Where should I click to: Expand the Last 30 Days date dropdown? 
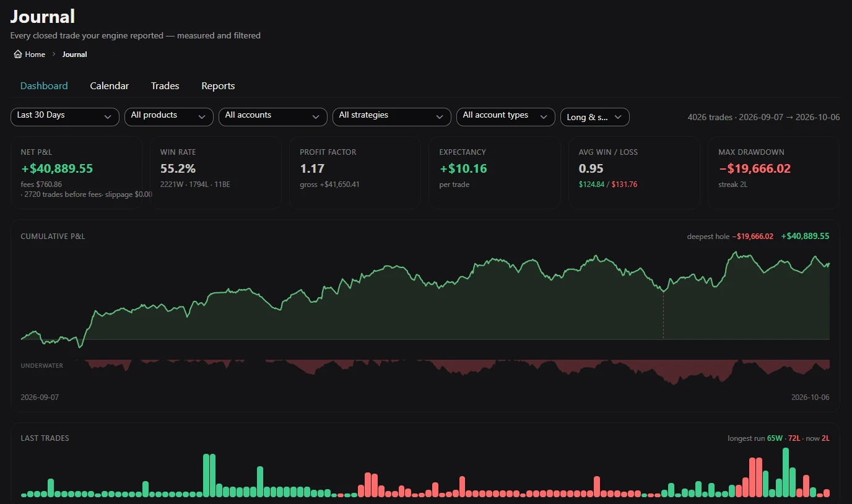(65, 116)
